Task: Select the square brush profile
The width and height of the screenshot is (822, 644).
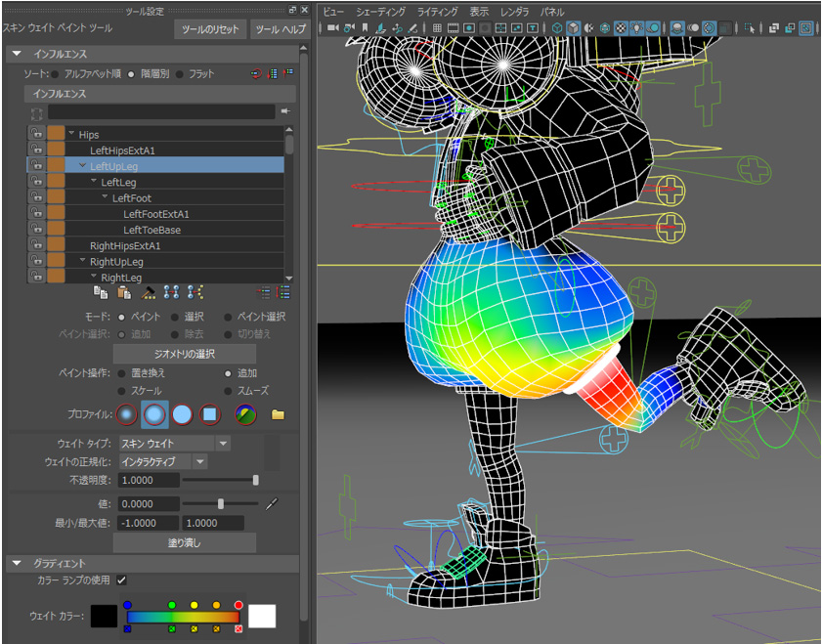Action: pyautogui.click(x=210, y=414)
